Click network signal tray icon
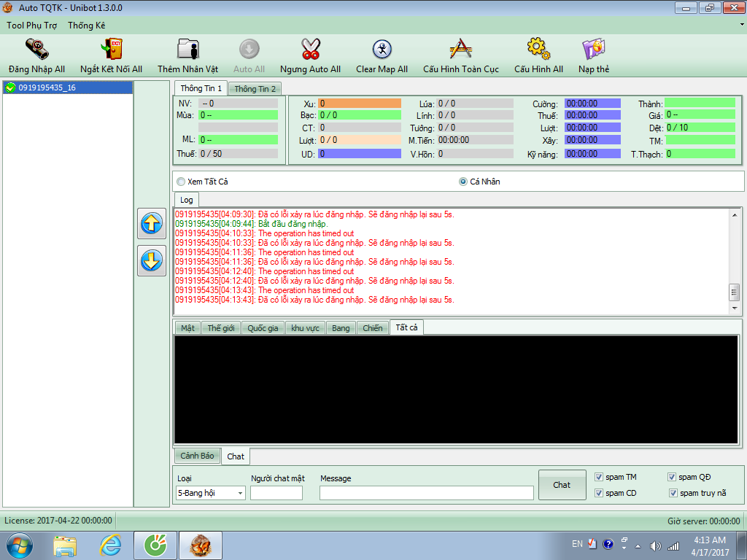Viewport: 747px width, 560px height. click(x=673, y=545)
